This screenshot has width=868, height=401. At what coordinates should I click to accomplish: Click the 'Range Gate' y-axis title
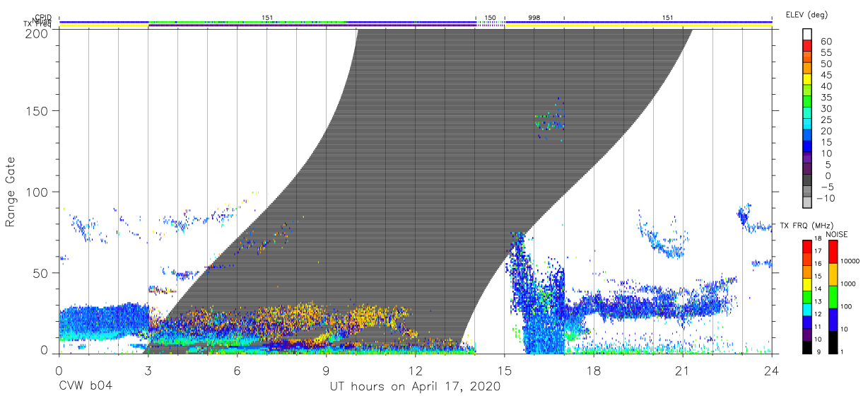click(x=11, y=192)
